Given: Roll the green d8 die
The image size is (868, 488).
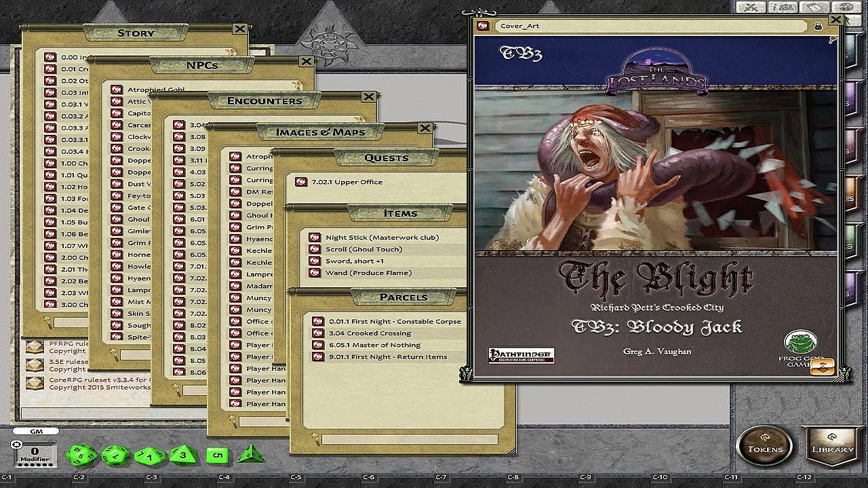Looking at the screenshot, I should click(182, 455).
